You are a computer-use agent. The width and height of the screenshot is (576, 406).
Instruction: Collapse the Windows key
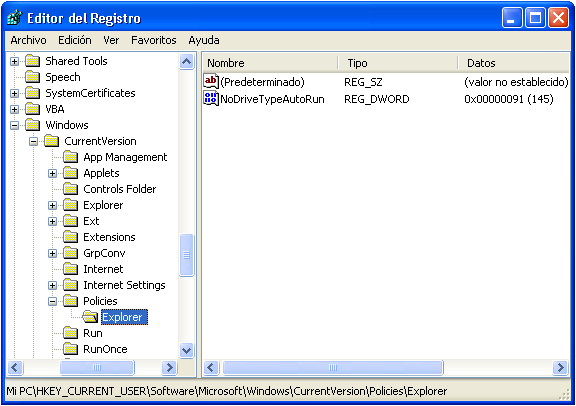[x=14, y=125]
